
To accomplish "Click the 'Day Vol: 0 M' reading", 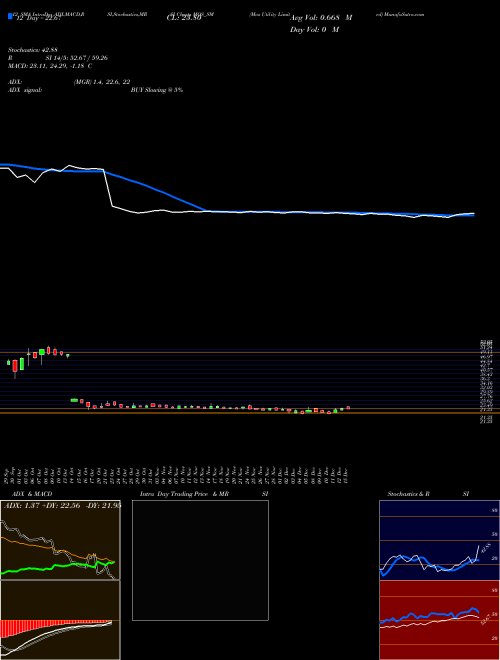I will point(314,30).
